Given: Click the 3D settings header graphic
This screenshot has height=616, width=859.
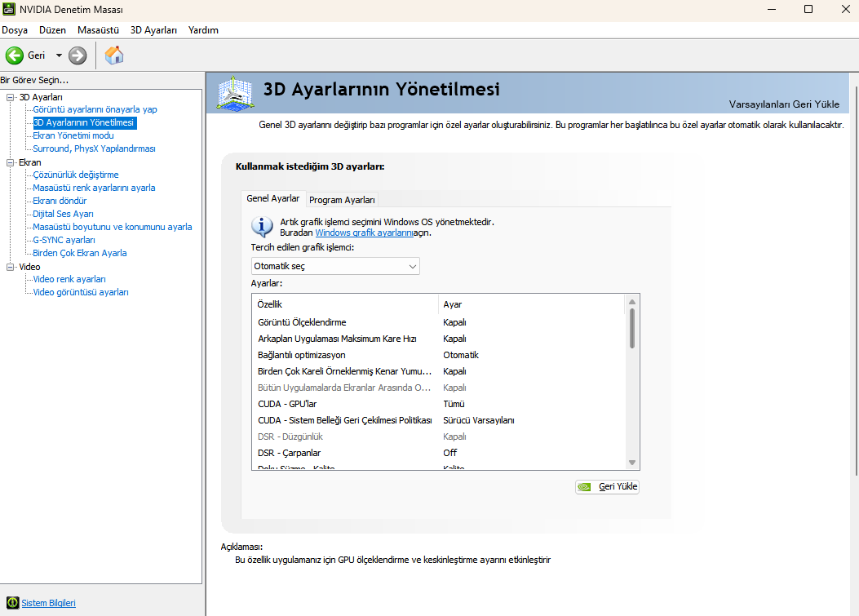Looking at the screenshot, I should click(234, 93).
